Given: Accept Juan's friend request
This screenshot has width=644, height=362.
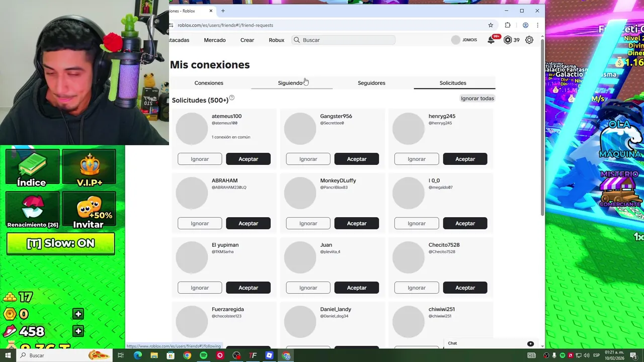Looking at the screenshot, I should (357, 288).
